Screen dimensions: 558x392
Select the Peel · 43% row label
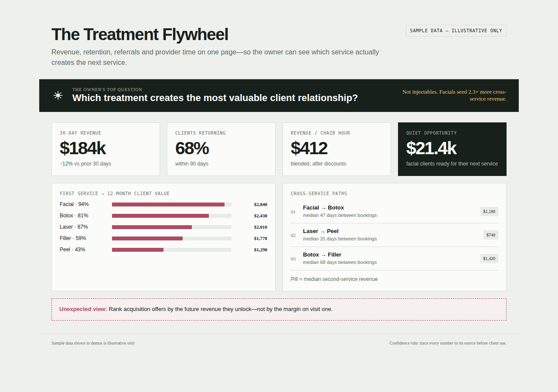72,250
